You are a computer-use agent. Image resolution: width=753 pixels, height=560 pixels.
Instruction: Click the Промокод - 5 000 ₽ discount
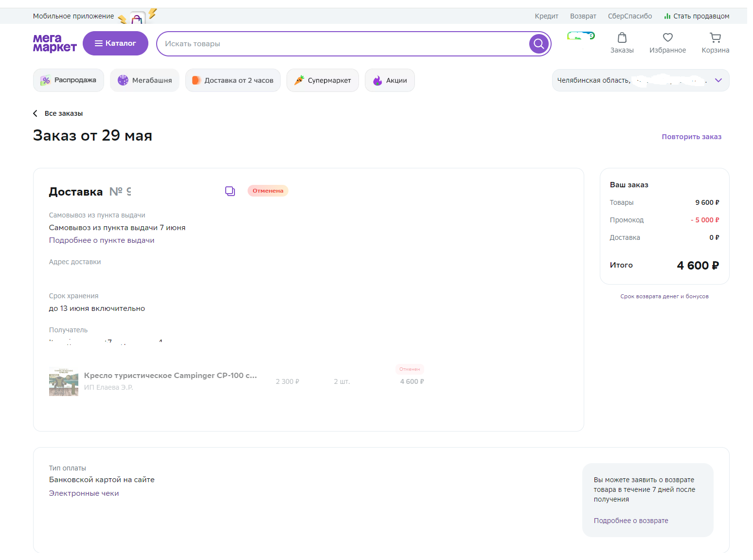664,220
